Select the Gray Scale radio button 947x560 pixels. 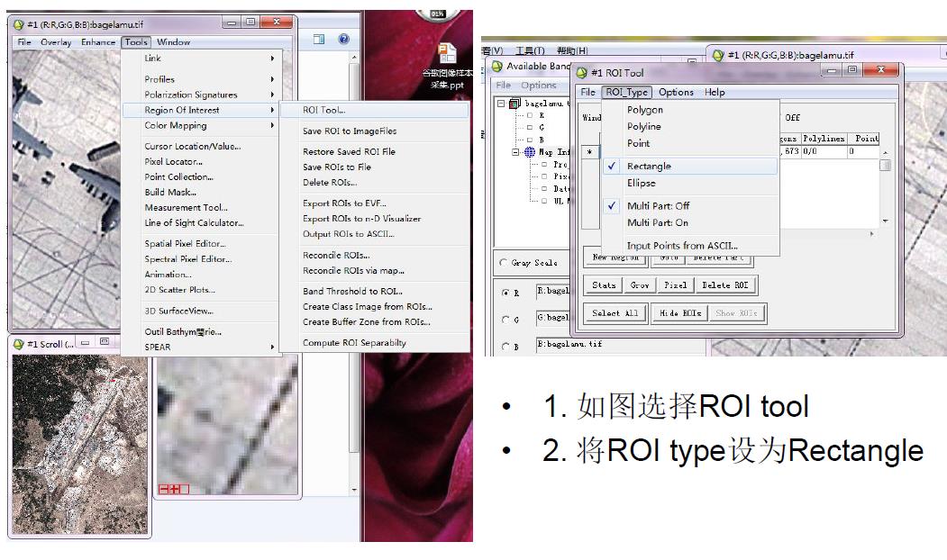(x=504, y=263)
